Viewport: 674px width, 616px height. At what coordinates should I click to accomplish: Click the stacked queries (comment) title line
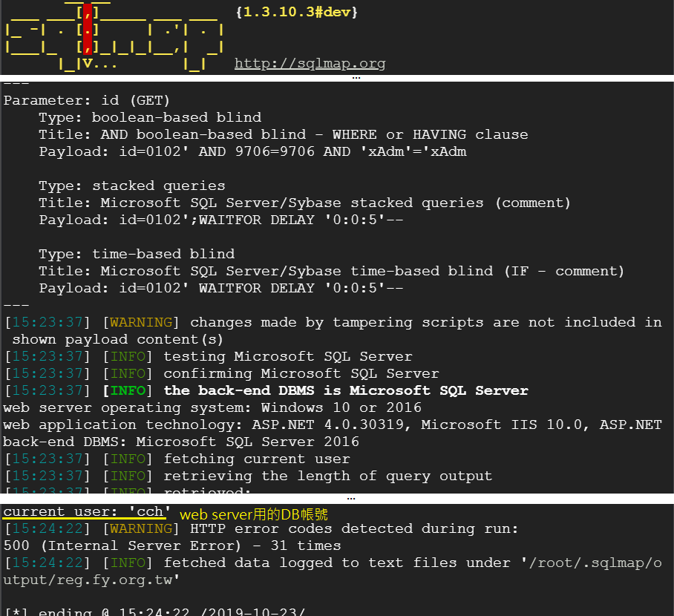coord(305,203)
